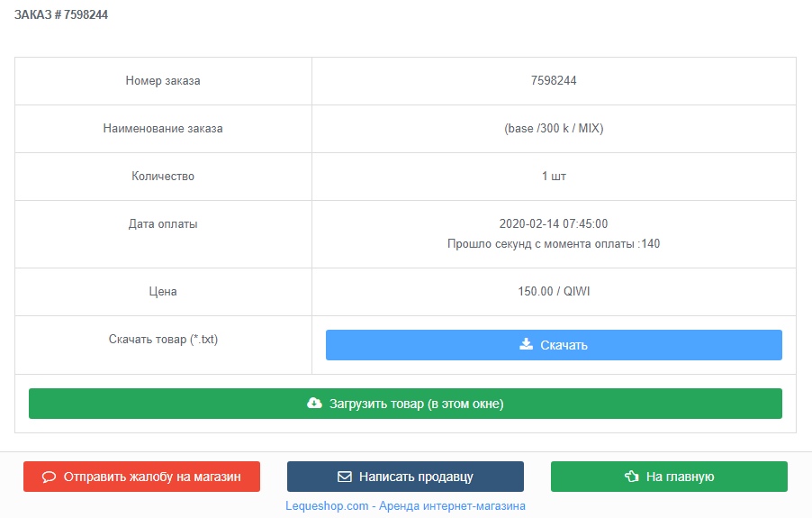The height and width of the screenshot is (518, 812).
Task: Click the envelope icon for Написать продавцу
Action: point(344,477)
